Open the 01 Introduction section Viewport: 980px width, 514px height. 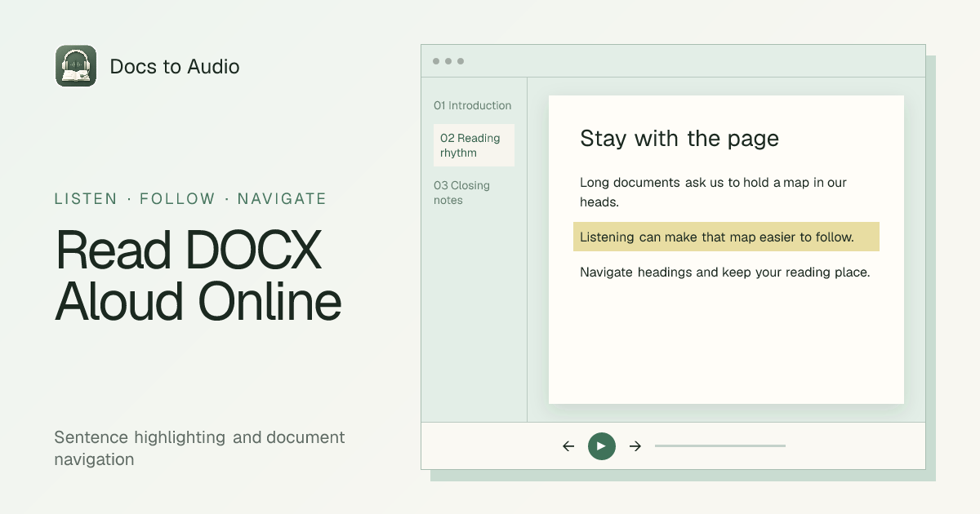[x=473, y=105]
